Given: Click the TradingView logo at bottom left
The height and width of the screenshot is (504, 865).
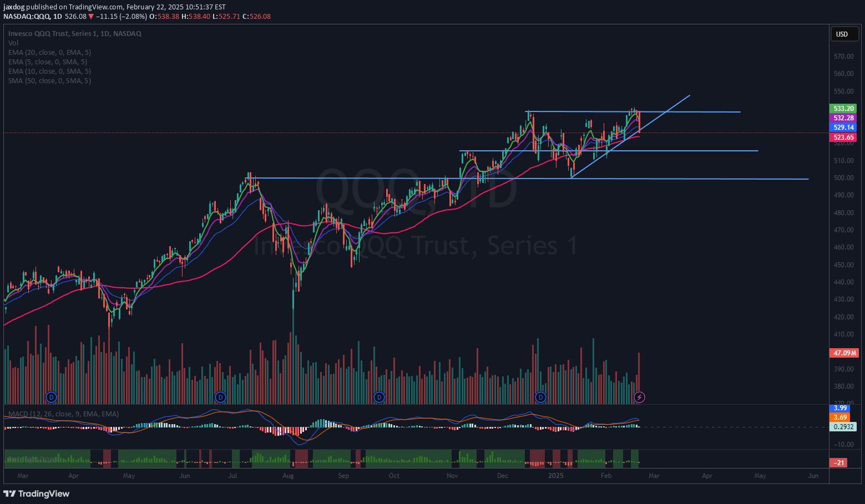Looking at the screenshot, I should point(37,493).
